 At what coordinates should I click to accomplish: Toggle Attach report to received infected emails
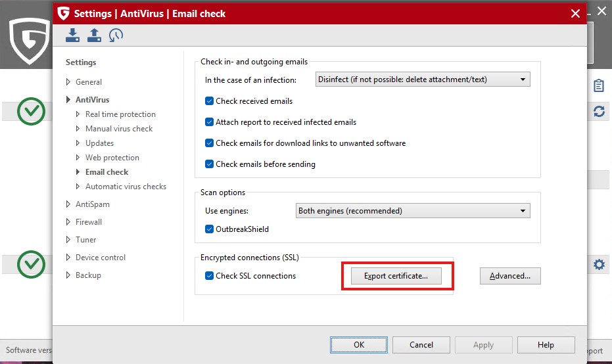click(209, 122)
